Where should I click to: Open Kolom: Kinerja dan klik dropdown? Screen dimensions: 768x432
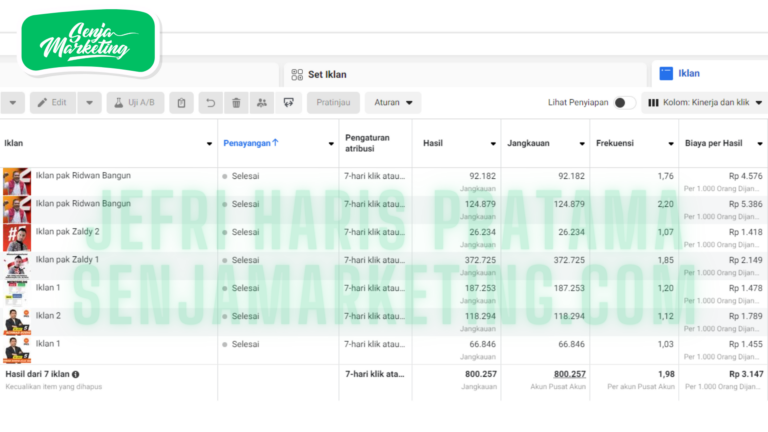[x=704, y=103]
